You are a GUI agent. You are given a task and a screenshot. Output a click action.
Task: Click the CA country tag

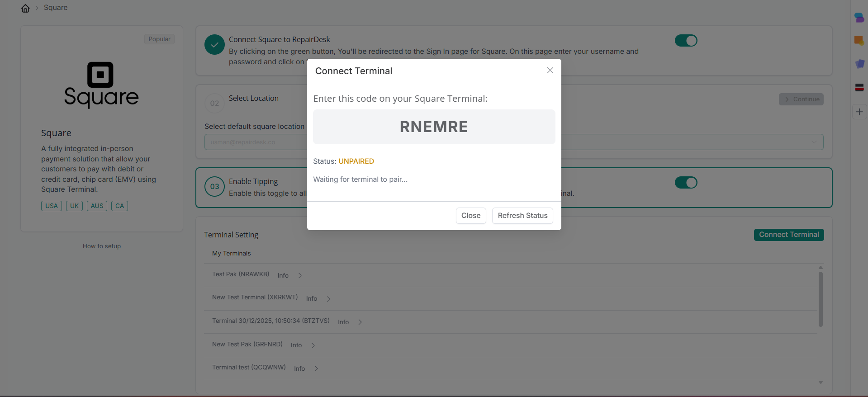tap(119, 206)
